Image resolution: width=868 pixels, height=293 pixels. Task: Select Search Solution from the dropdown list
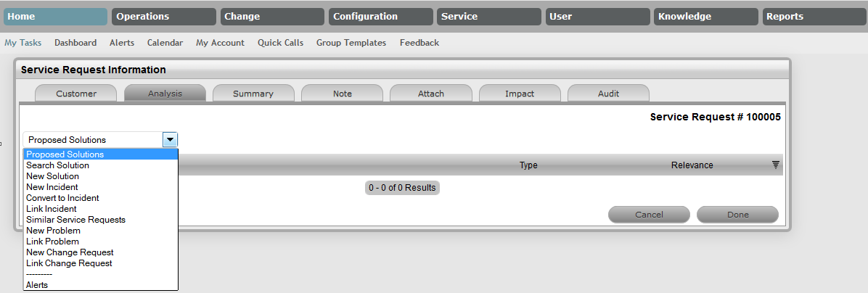point(57,165)
